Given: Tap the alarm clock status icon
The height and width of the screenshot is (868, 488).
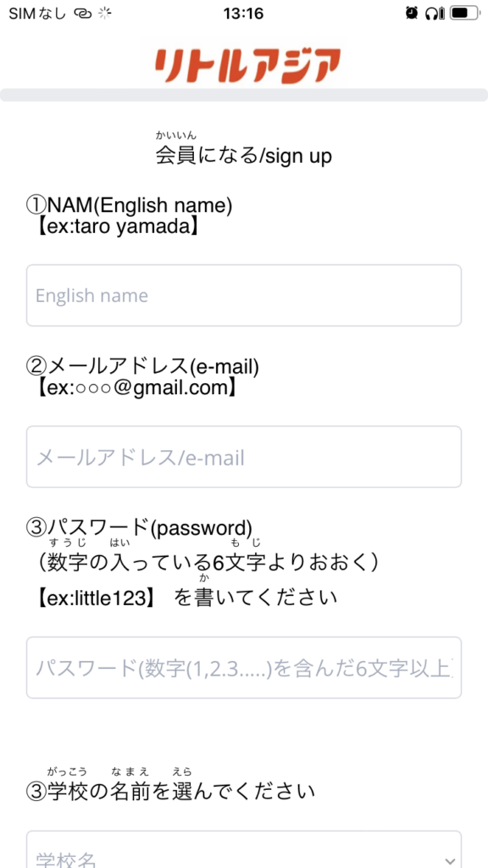Looking at the screenshot, I should tap(411, 14).
